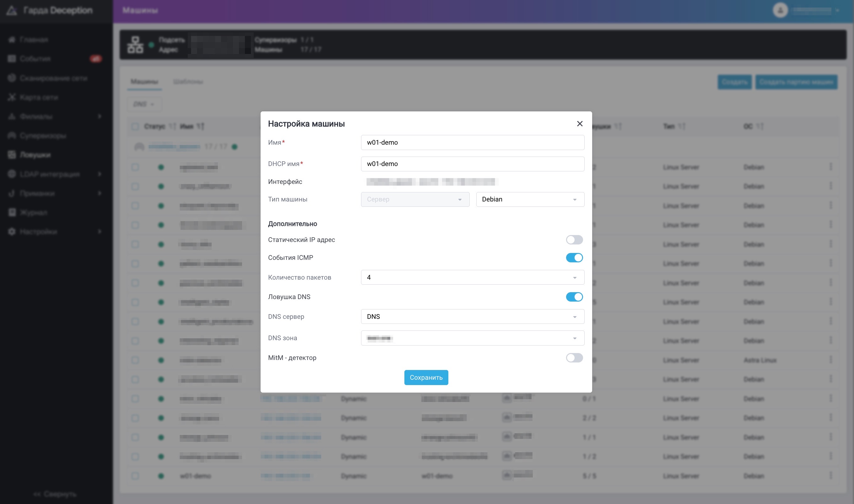The image size is (854, 504).
Task: Open the DNS зона dropdown
Action: coord(472,338)
